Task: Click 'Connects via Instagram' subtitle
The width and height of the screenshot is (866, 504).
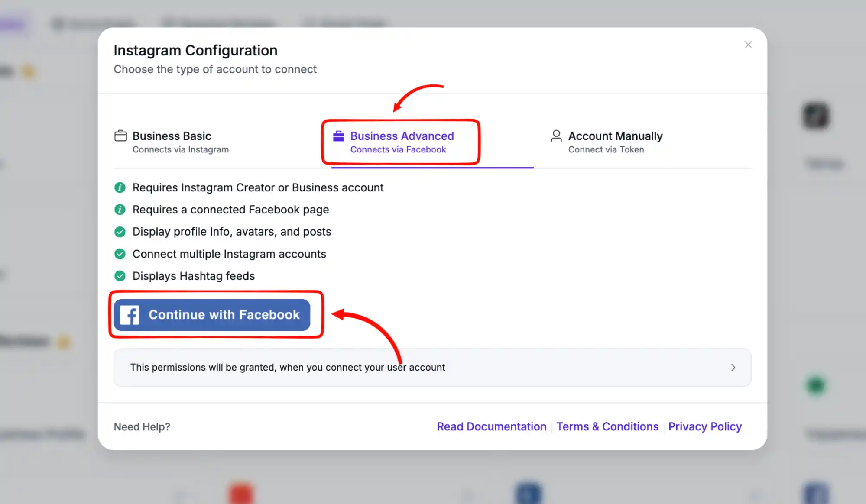Action: 181,149
